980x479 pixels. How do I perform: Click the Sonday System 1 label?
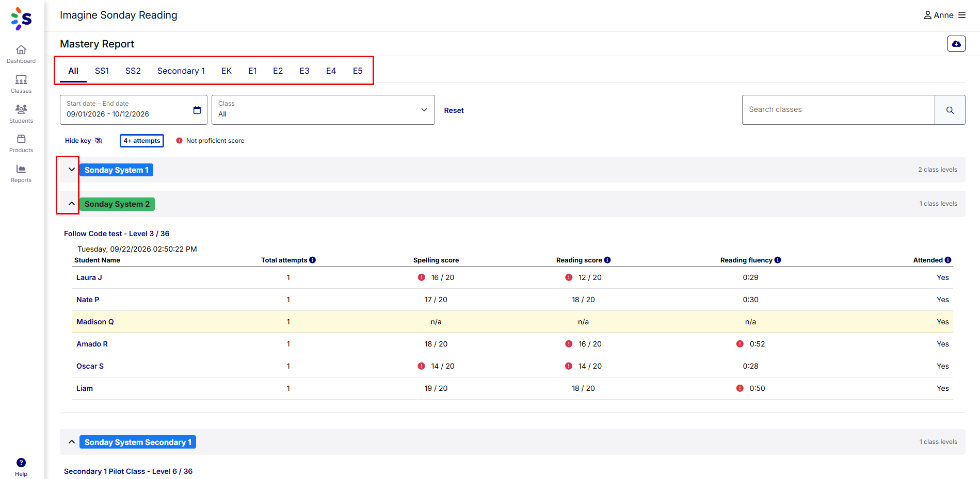click(117, 170)
